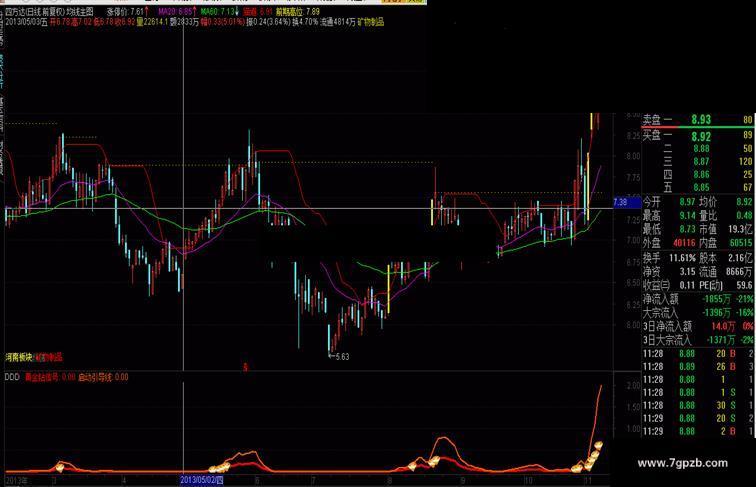The width and height of the screenshot is (756, 487).
Task: Select the MA20 6.85 indicator label
Action: coord(177,12)
